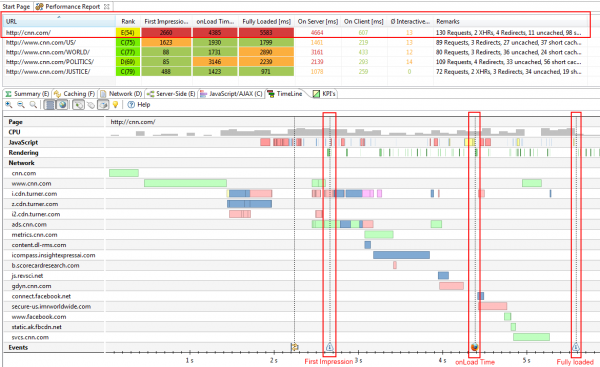Sort by the Rank column header
The width and height of the screenshot is (600, 367).
coord(128,21)
